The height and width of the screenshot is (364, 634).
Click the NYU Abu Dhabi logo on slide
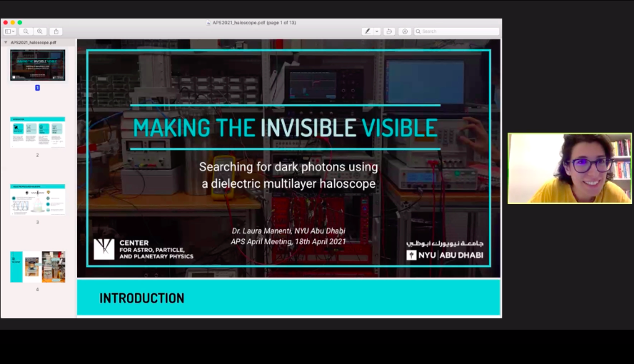pyautogui.click(x=445, y=250)
